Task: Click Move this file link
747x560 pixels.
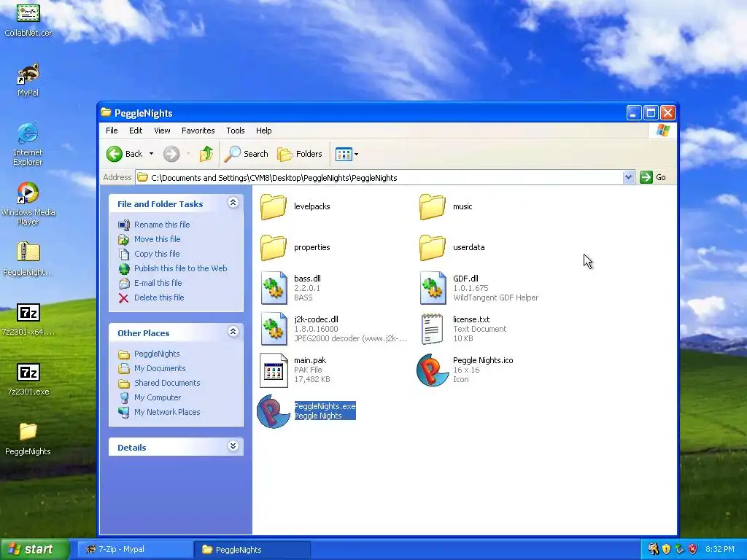Action: click(158, 239)
